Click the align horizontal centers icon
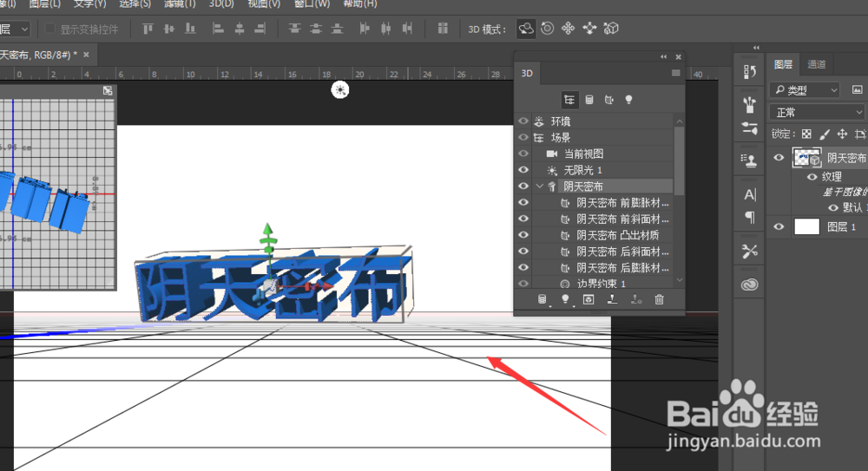The image size is (868, 471). [x=240, y=29]
